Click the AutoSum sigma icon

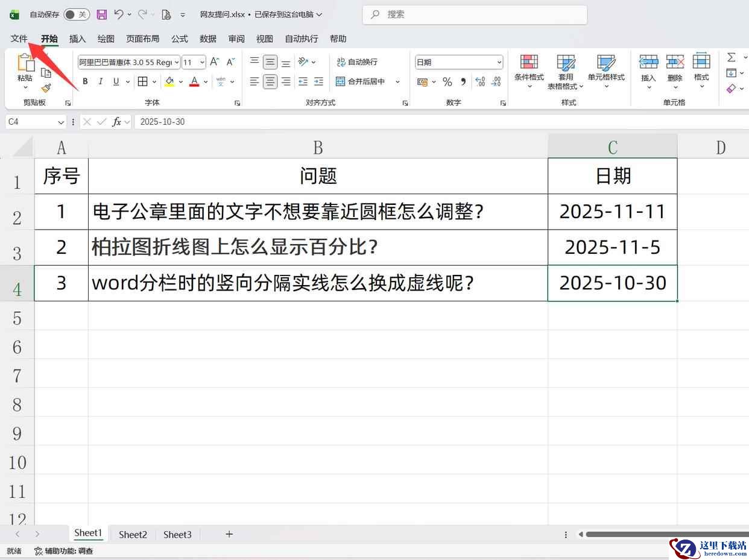pos(732,57)
